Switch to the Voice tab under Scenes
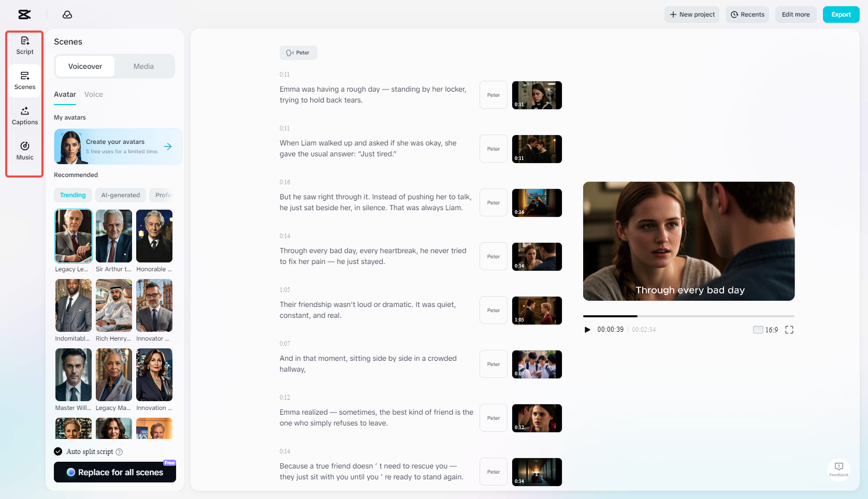868x499 pixels. coord(94,94)
